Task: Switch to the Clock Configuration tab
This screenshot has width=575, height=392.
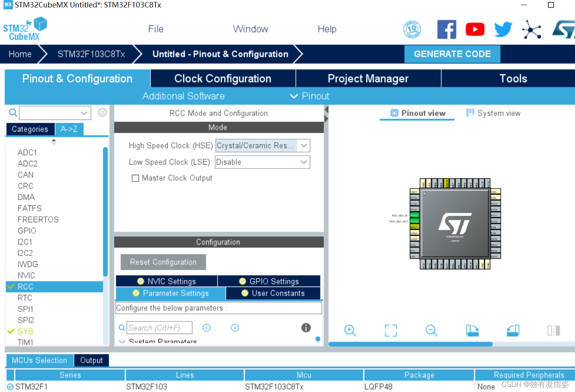Action: pyautogui.click(x=223, y=78)
